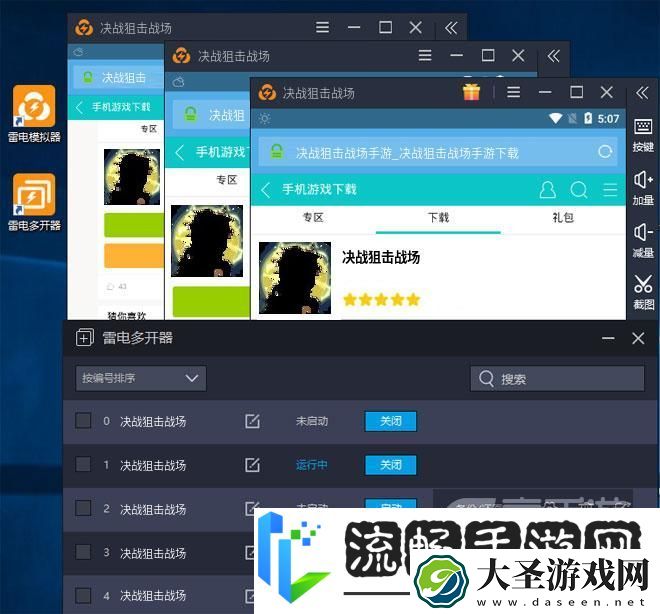660x614 pixels.
Task: Check the box for instance 0
Action: click(x=83, y=420)
